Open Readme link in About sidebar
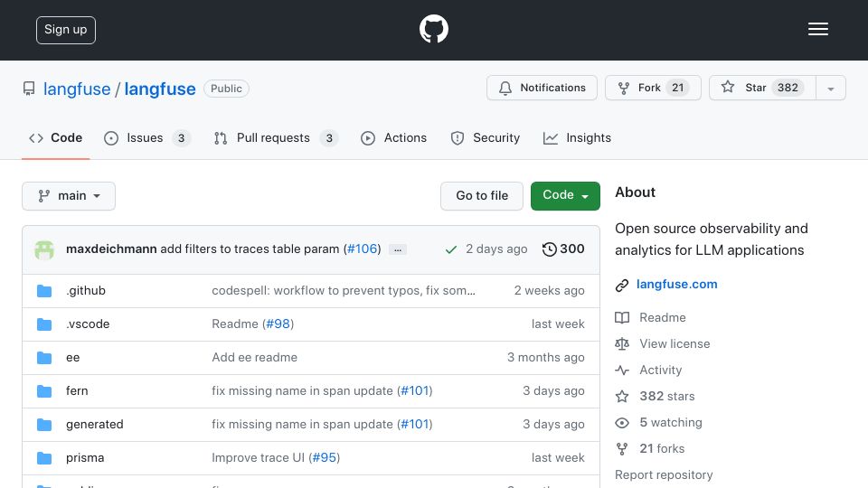Screen dimensions: 868x488 point(663,317)
